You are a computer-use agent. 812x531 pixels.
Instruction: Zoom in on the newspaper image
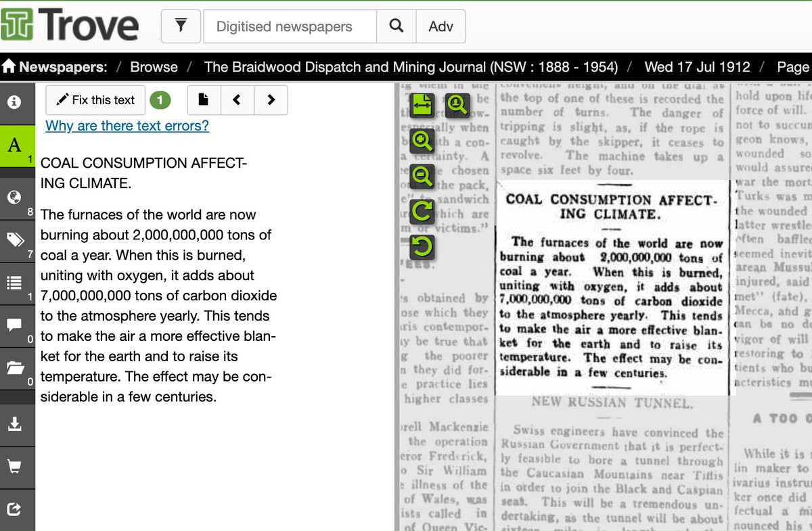[422, 141]
